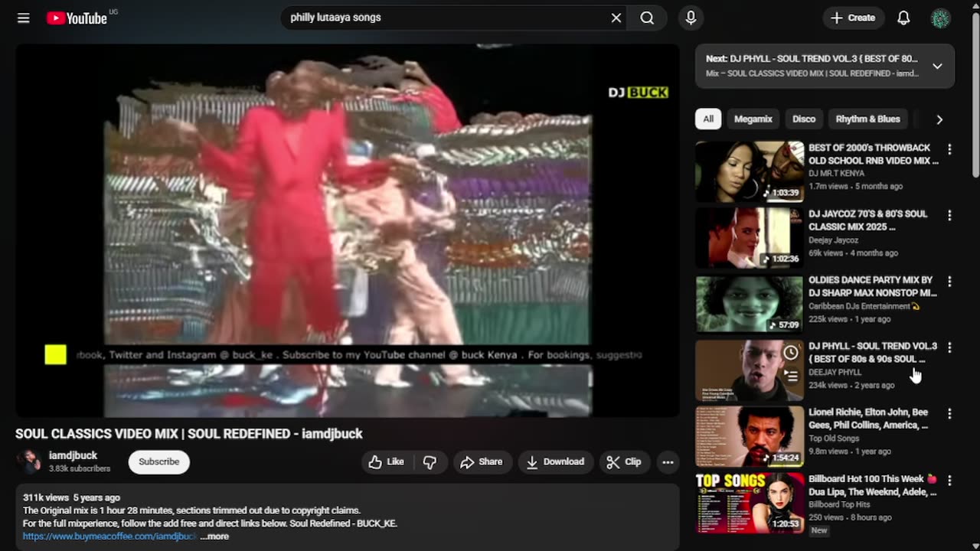Open Oldies Dance Party Mix title
Viewport: 980px width, 551px height.
tap(873, 286)
